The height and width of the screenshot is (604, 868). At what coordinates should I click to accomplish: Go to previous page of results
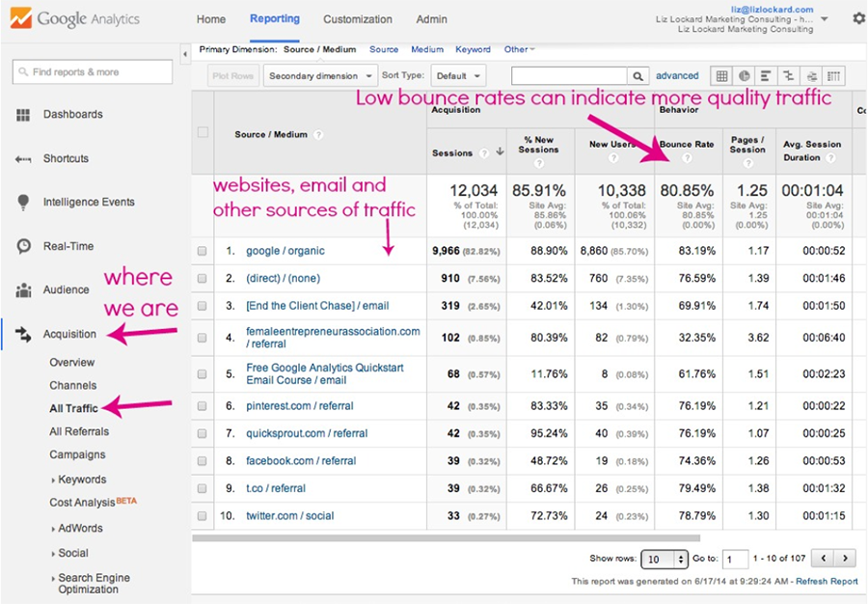[x=824, y=559]
